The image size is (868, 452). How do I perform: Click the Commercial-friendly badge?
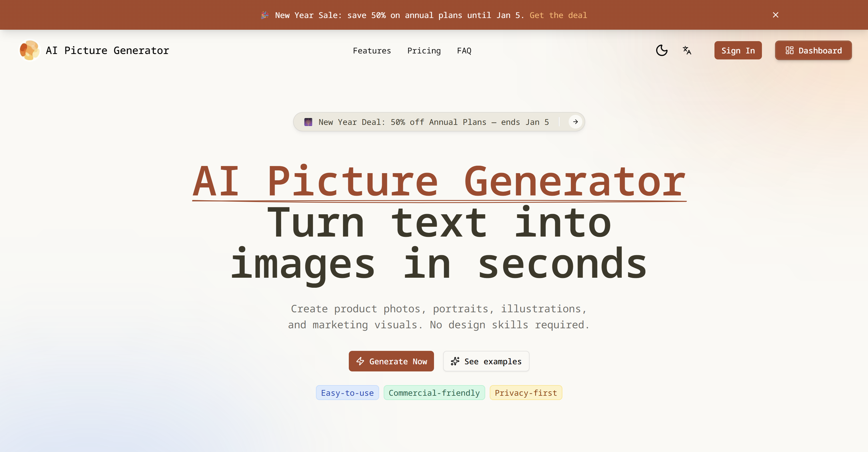pyautogui.click(x=434, y=392)
